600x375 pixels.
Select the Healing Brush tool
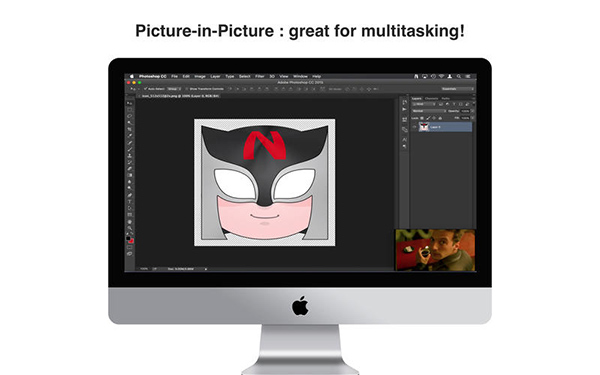129,143
